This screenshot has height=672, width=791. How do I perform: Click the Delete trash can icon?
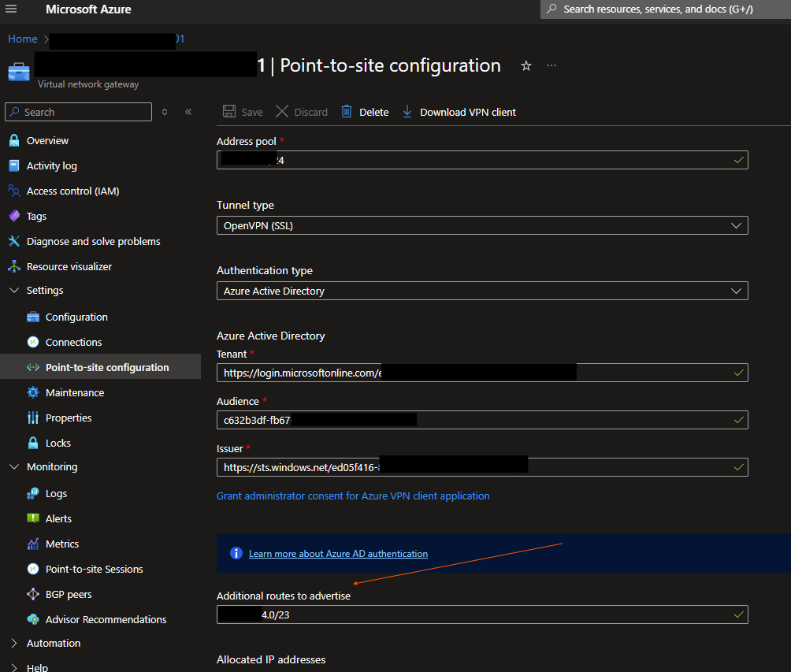tap(347, 112)
